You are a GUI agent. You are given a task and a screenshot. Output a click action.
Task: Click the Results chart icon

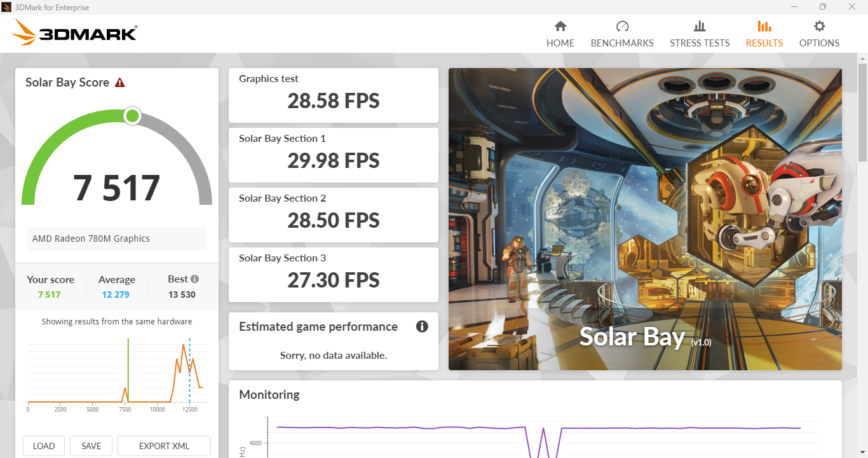(764, 26)
